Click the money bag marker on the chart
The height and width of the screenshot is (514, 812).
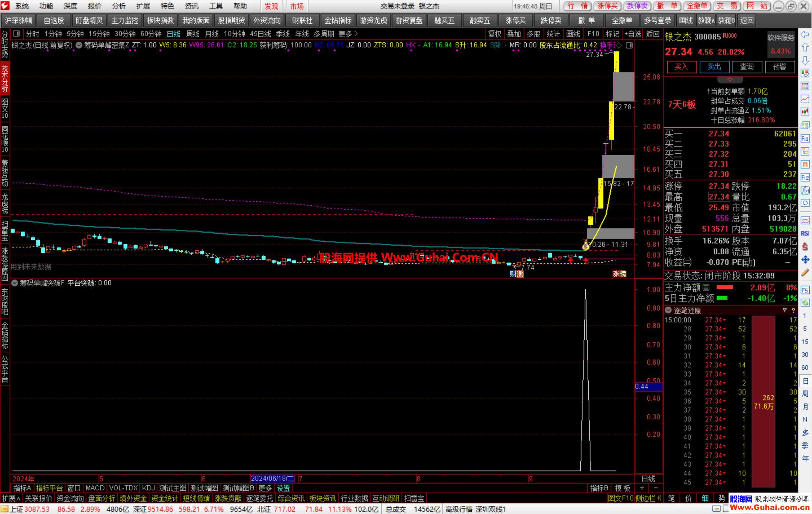(586, 246)
